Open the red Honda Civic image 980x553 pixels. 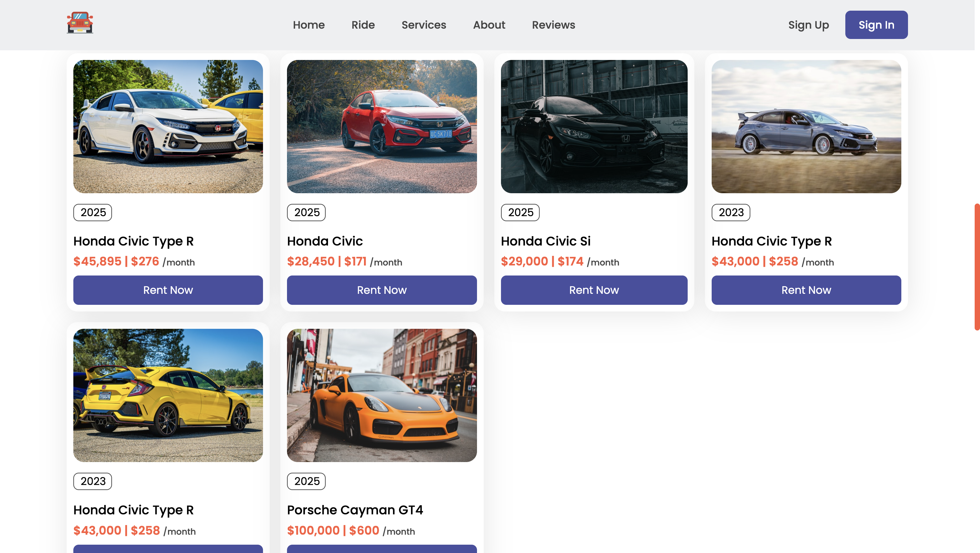[x=382, y=126]
